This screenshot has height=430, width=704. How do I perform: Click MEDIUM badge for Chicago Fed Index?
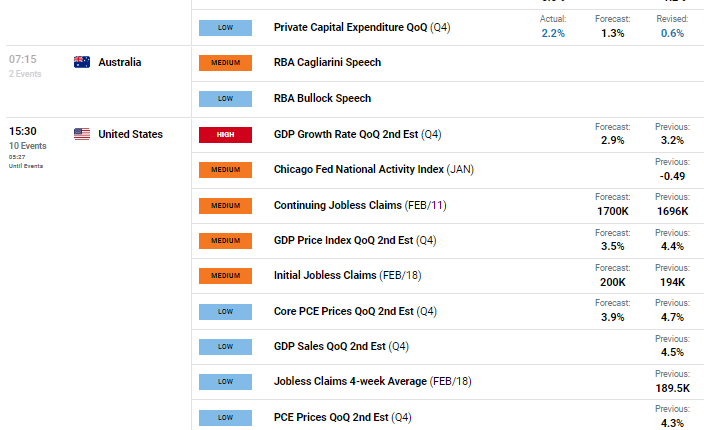pos(225,170)
